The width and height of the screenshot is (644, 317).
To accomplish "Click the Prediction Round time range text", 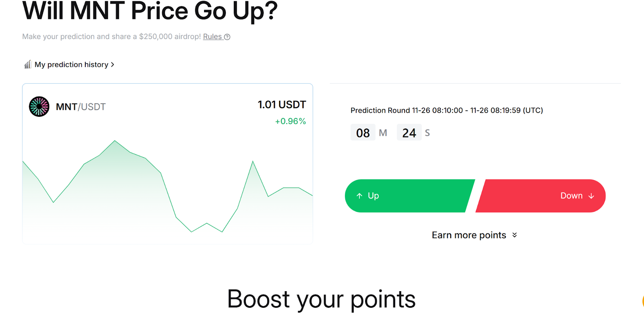I will pyautogui.click(x=447, y=110).
